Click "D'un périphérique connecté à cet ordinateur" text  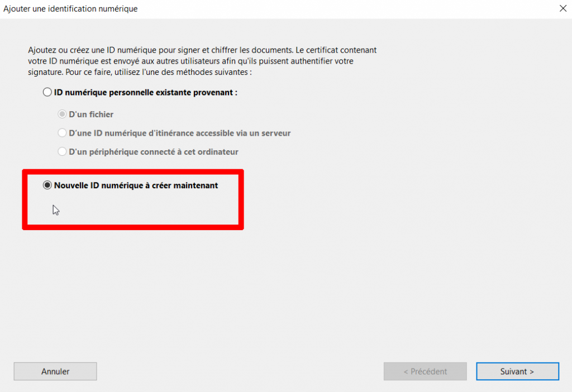coord(154,152)
